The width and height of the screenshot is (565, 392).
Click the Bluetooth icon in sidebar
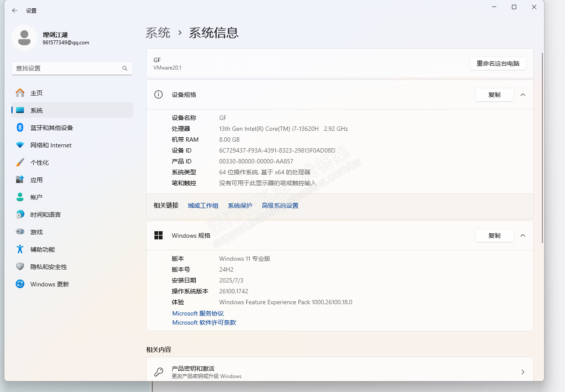coord(20,128)
